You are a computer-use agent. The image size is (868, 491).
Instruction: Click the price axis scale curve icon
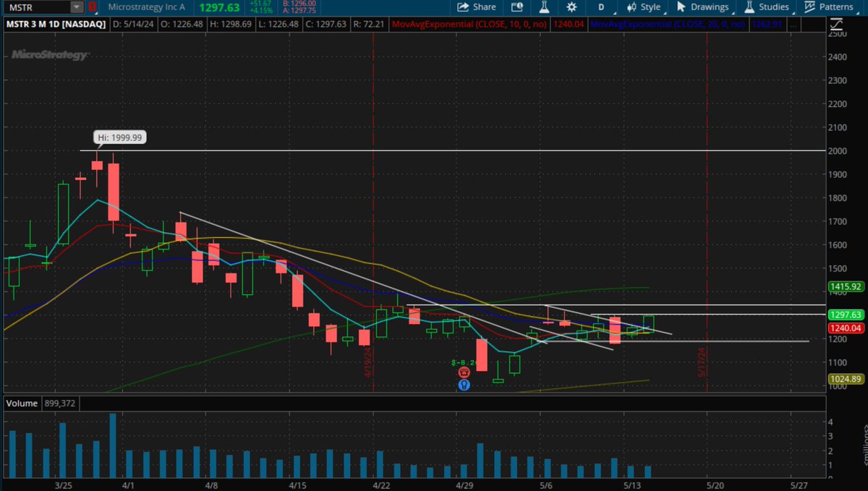tap(835, 24)
